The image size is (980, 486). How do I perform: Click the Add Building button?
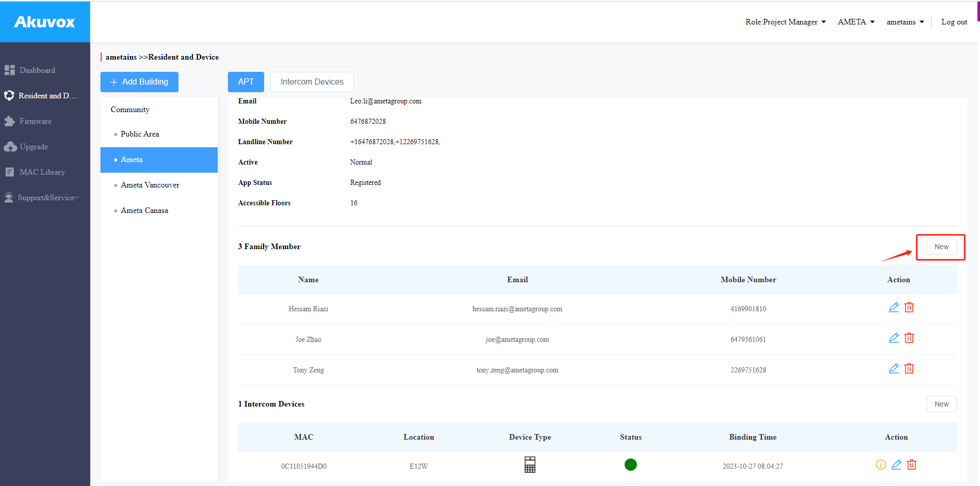[139, 82]
